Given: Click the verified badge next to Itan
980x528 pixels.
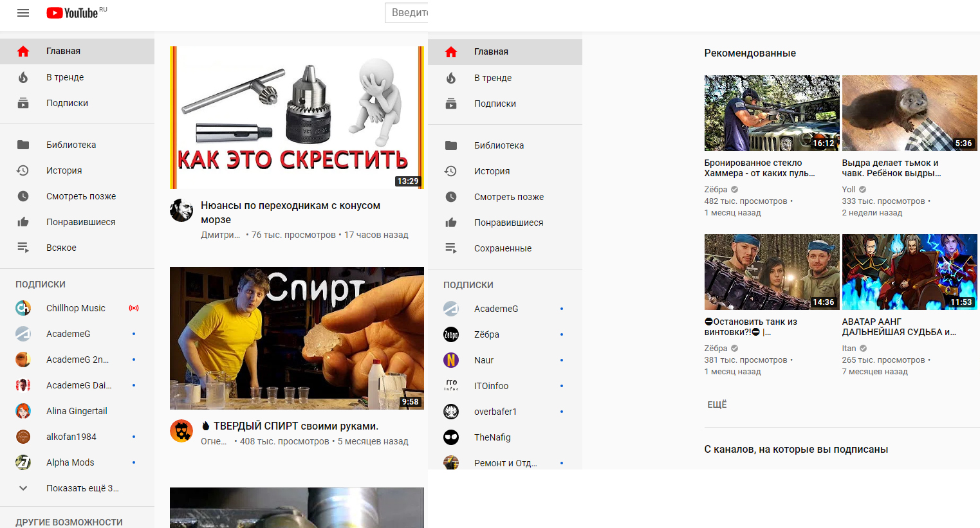Looking at the screenshot, I should coord(864,349).
